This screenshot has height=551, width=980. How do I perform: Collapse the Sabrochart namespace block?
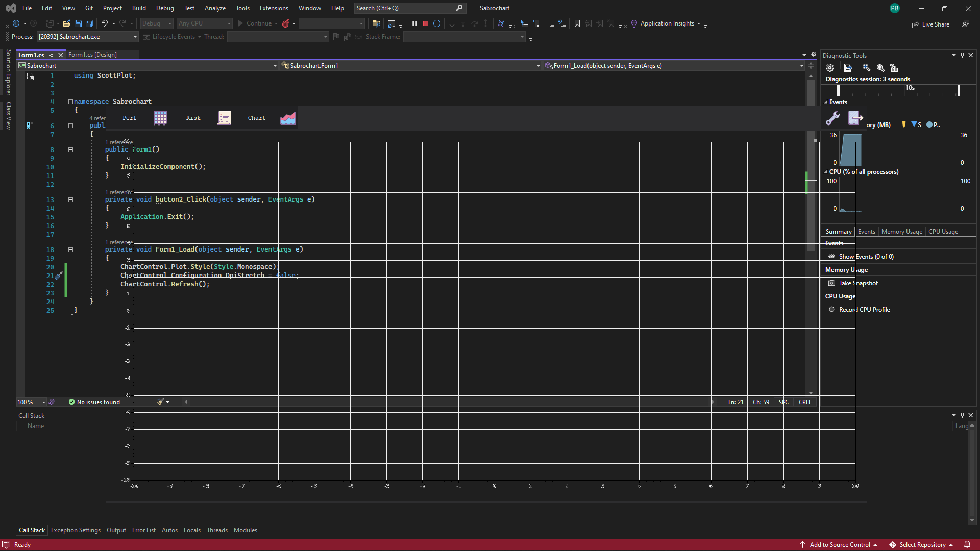(x=70, y=102)
